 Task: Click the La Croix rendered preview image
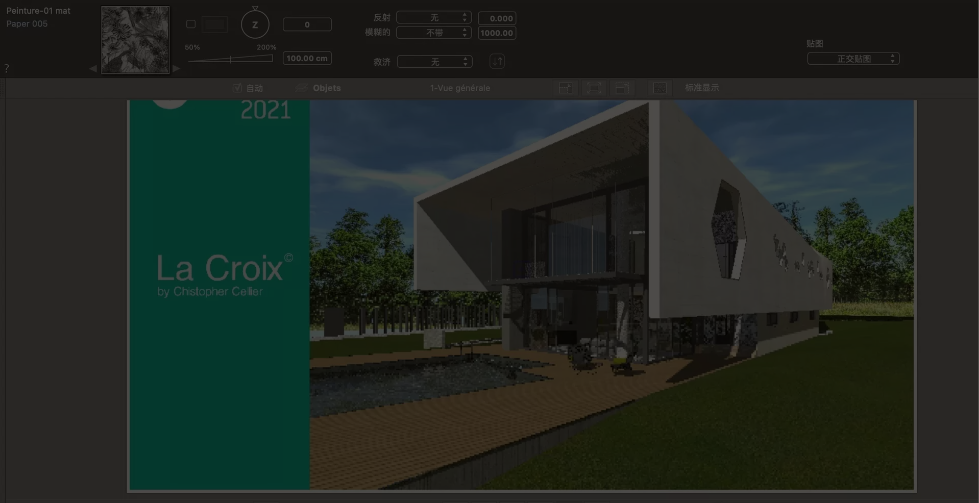pos(521,295)
